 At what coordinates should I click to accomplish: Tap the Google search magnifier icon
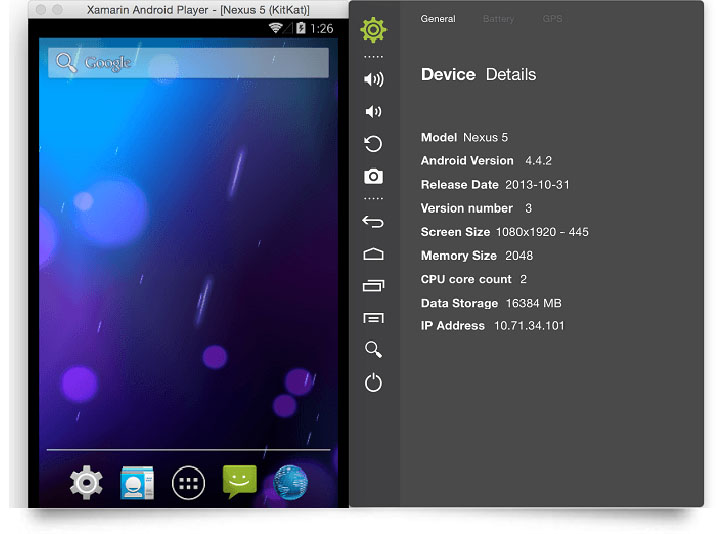(66, 62)
